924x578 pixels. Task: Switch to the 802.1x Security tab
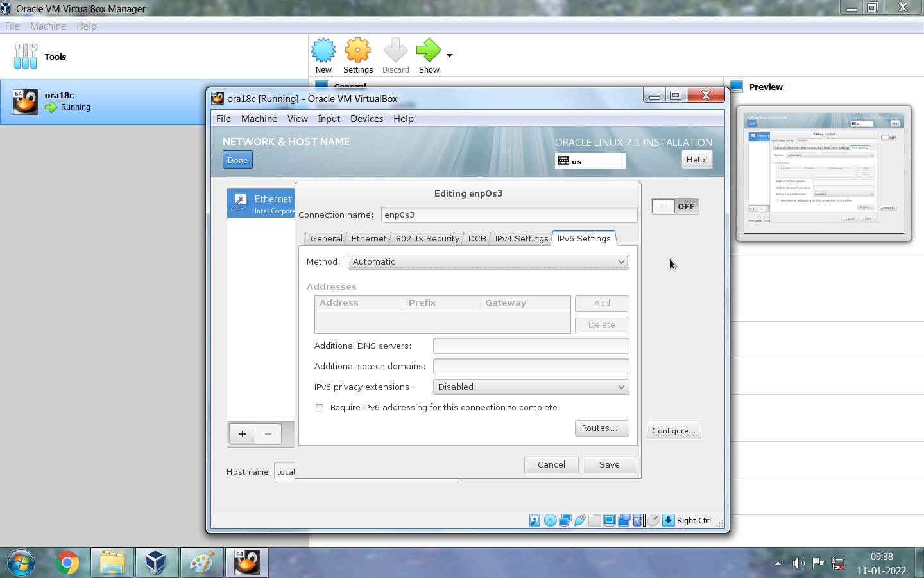point(427,238)
